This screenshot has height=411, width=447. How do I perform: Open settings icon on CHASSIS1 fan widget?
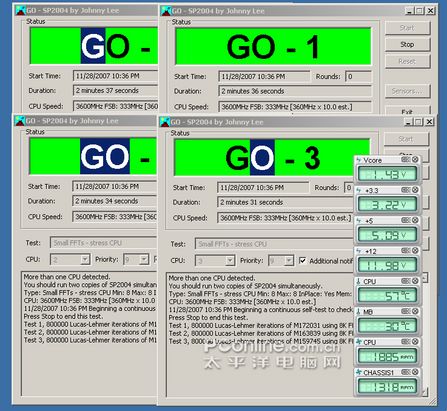405,372
